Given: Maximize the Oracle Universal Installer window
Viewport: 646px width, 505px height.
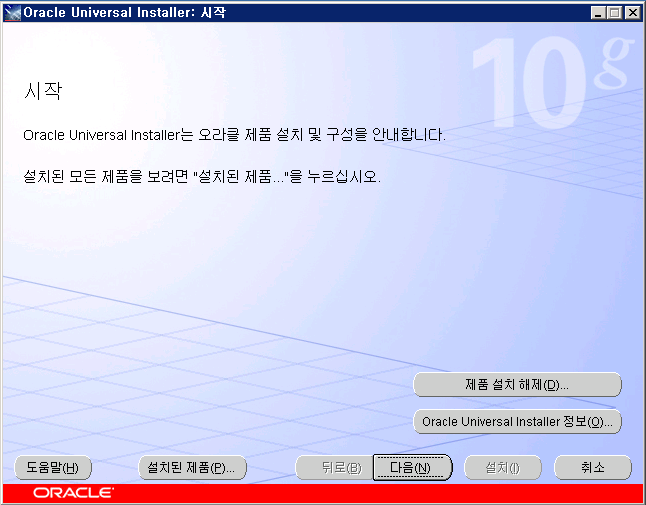Looking at the screenshot, I should tap(614, 13).
